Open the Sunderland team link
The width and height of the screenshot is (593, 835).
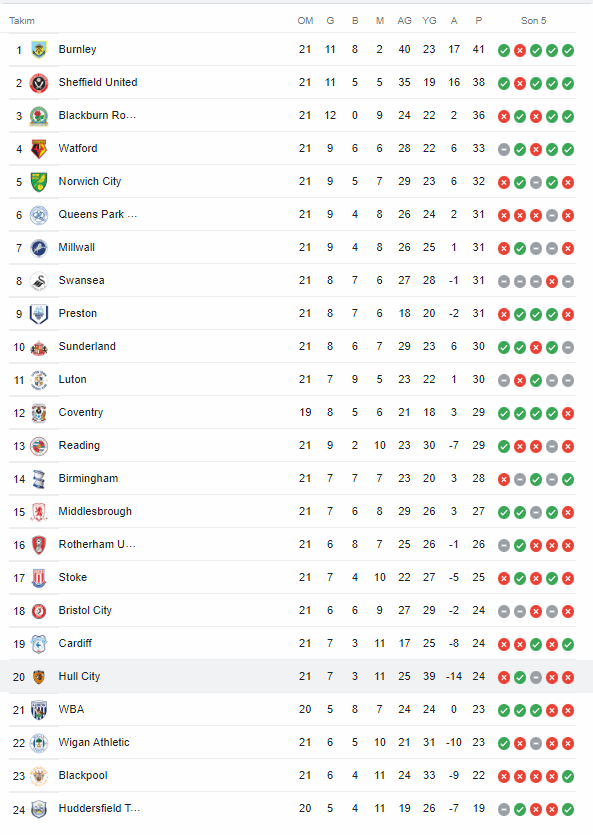(87, 347)
